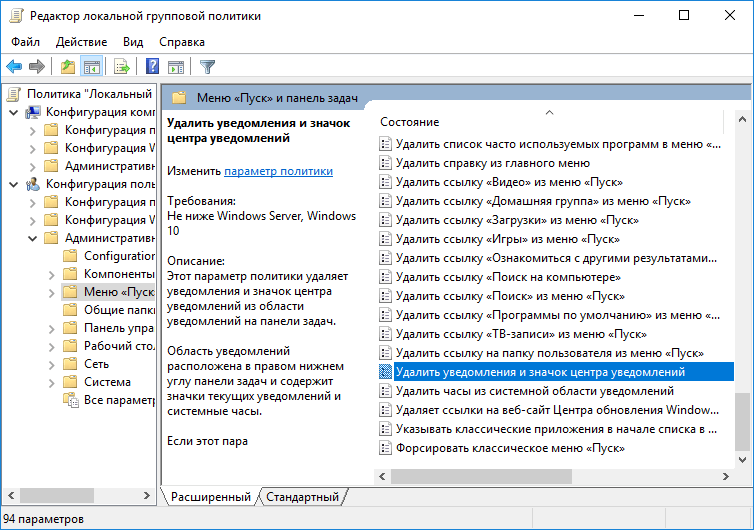
Task: Open the Действие menu
Action: click(x=81, y=42)
